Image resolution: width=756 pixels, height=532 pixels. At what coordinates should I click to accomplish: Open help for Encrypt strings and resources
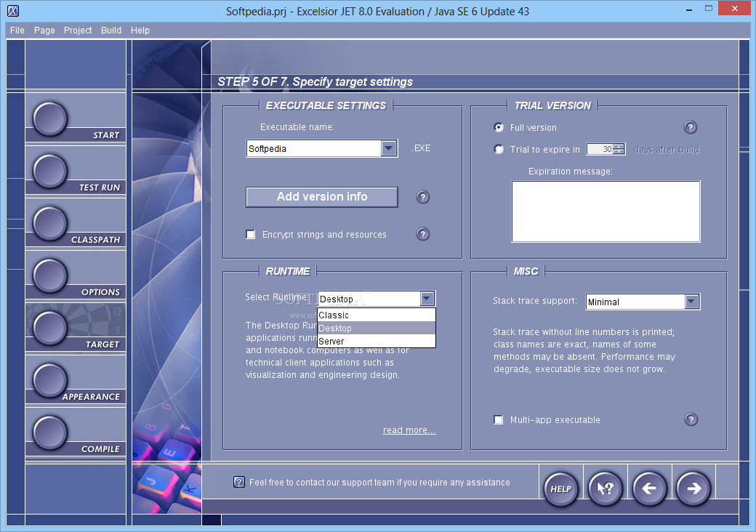(x=423, y=234)
